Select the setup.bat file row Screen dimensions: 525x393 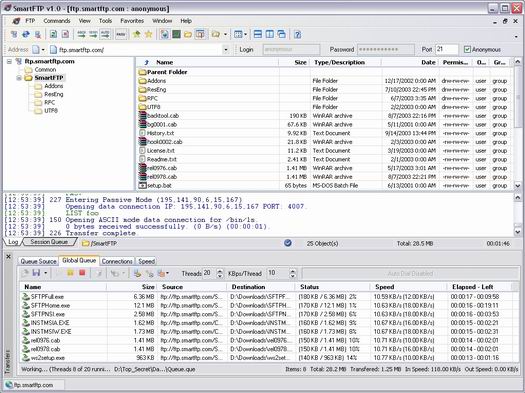(325, 185)
